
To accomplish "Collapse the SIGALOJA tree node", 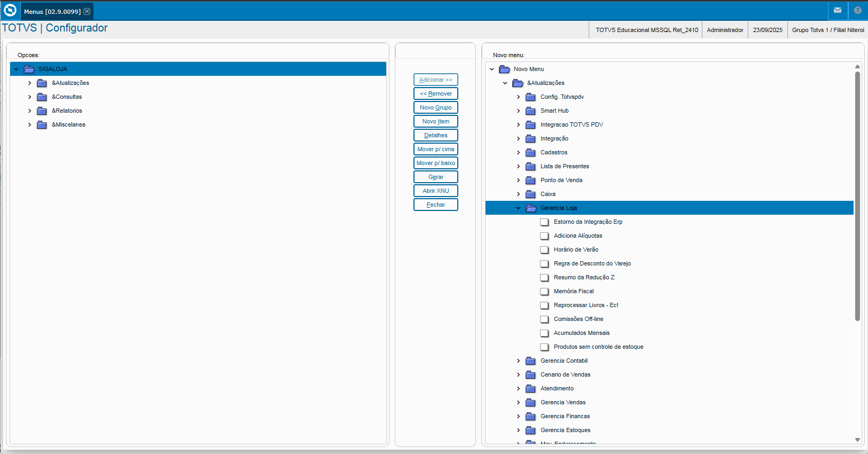I will (x=17, y=69).
